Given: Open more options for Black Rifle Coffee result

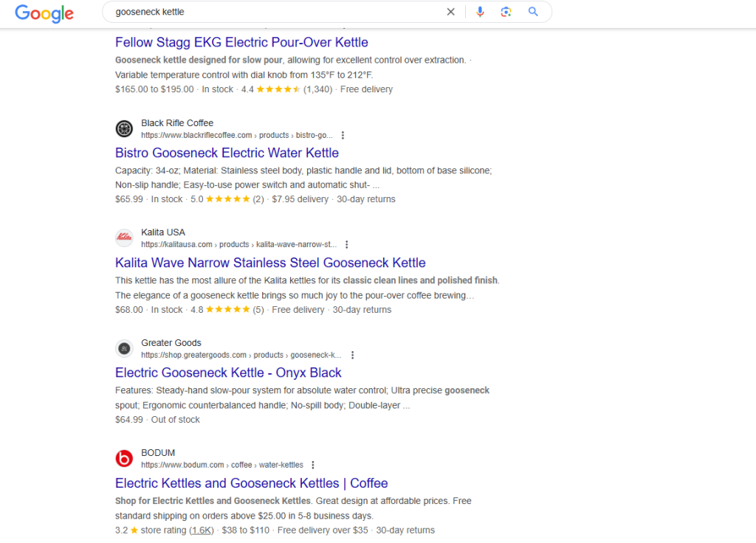Looking at the screenshot, I should pos(343,136).
